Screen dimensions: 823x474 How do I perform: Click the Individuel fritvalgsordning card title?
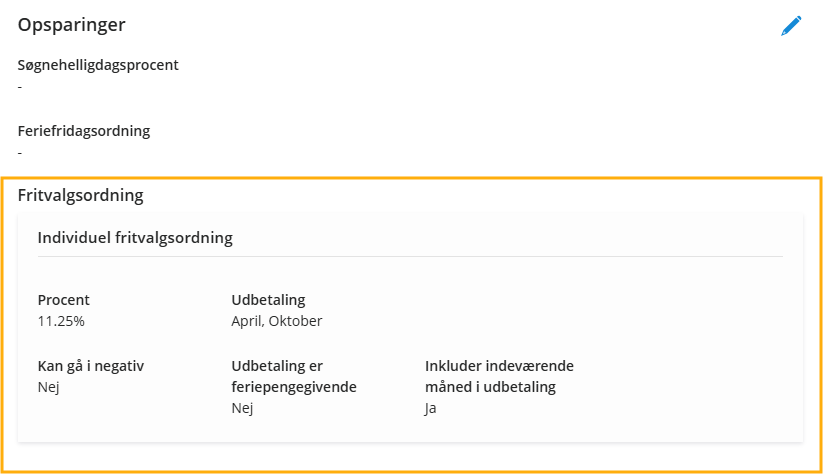[135, 238]
